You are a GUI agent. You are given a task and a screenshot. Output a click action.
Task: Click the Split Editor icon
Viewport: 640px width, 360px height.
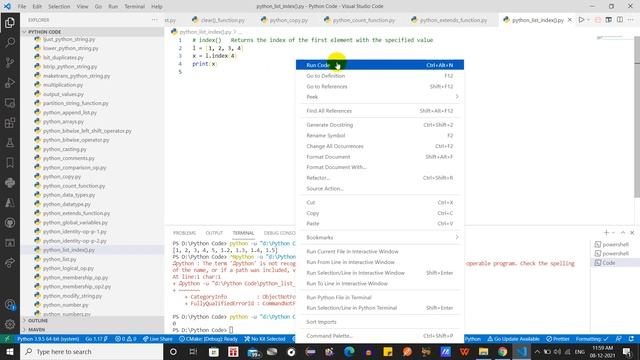coord(620,20)
